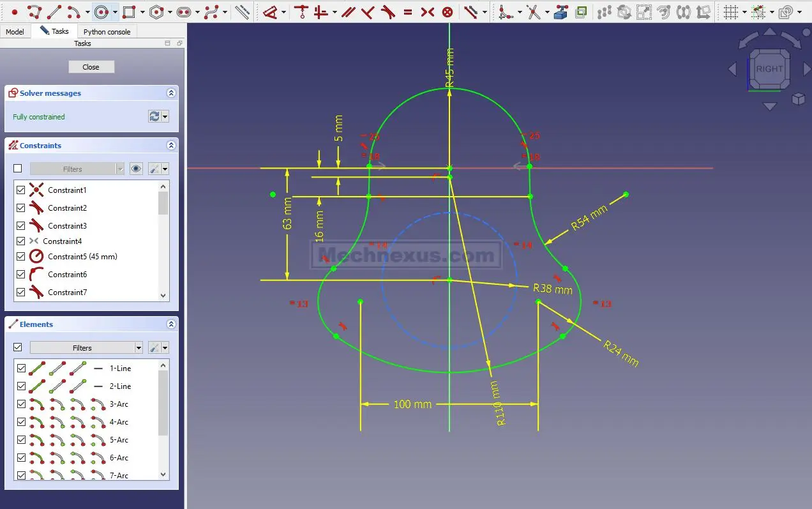The image size is (812, 509).
Task: Select the Create point tool
Action: pos(14,11)
